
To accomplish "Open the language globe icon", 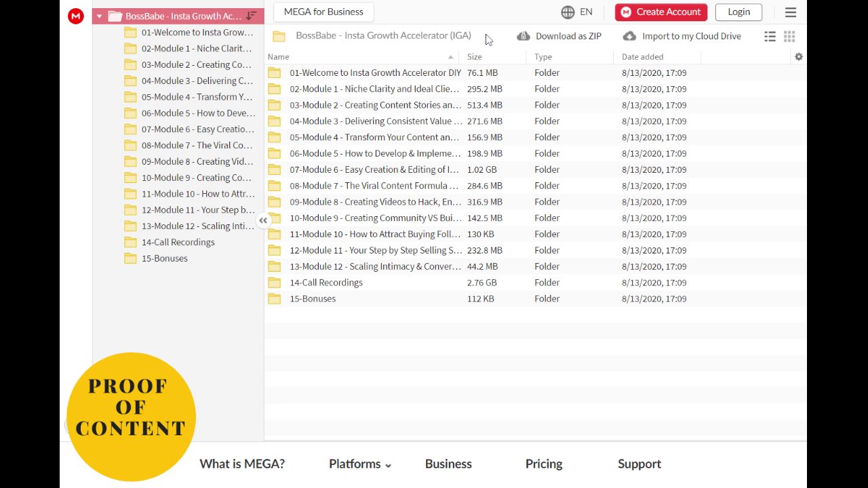I will 568,12.
